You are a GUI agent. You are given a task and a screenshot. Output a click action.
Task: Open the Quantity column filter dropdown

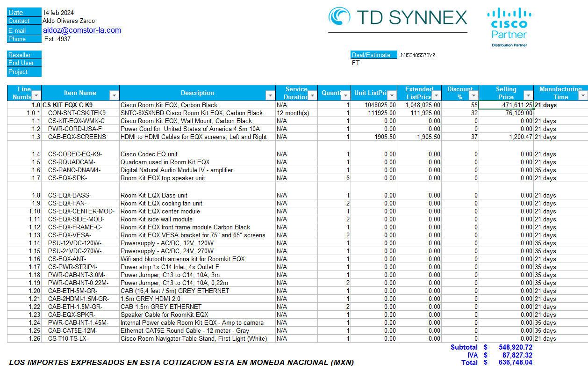tap(345, 95)
